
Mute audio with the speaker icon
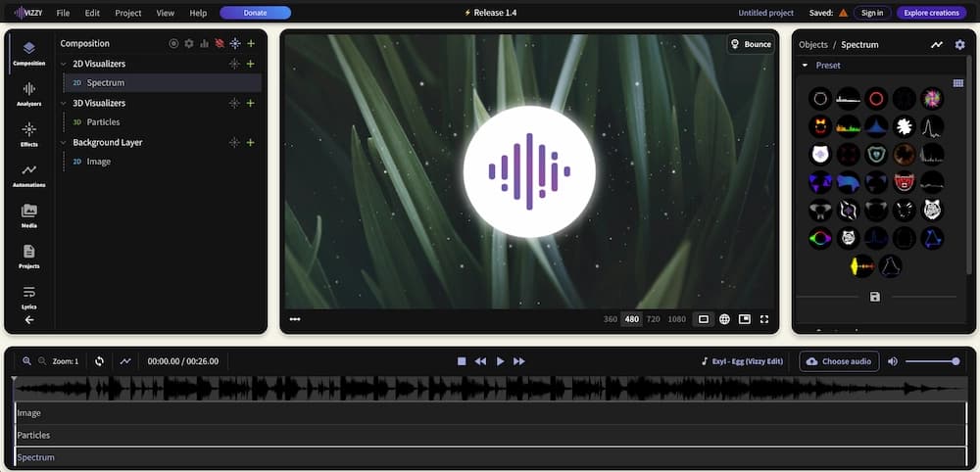893,361
